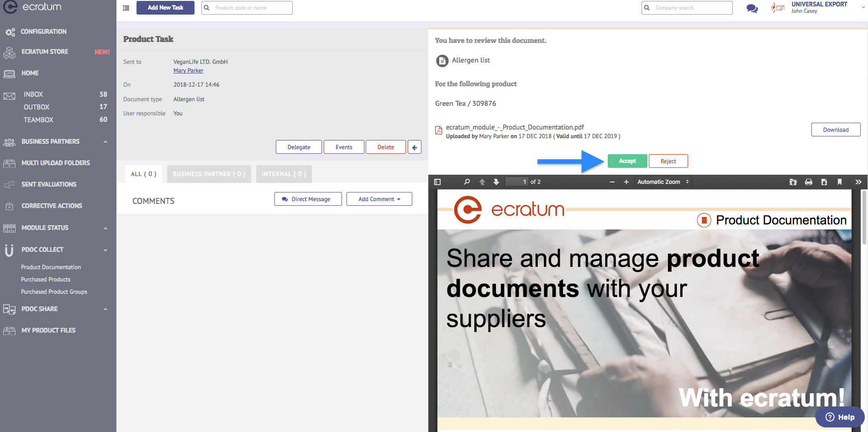Click the PDF bookmark current view icon
Screen dimensions: 868x432
pyautogui.click(x=840, y=182)
